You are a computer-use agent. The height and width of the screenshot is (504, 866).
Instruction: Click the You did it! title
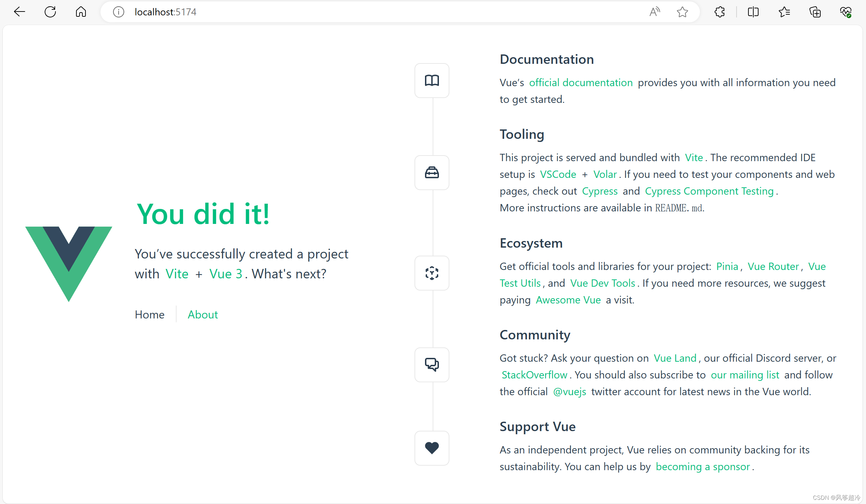(x=203, y=214)
